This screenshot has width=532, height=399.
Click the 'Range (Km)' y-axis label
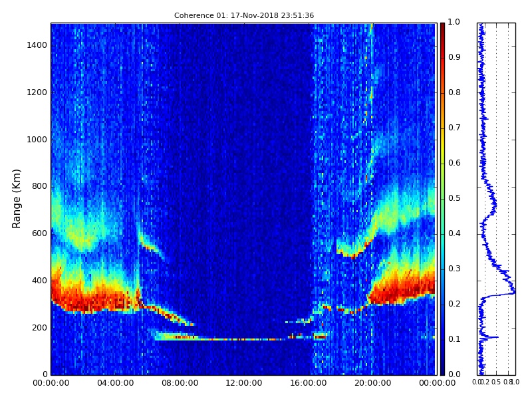16,199
